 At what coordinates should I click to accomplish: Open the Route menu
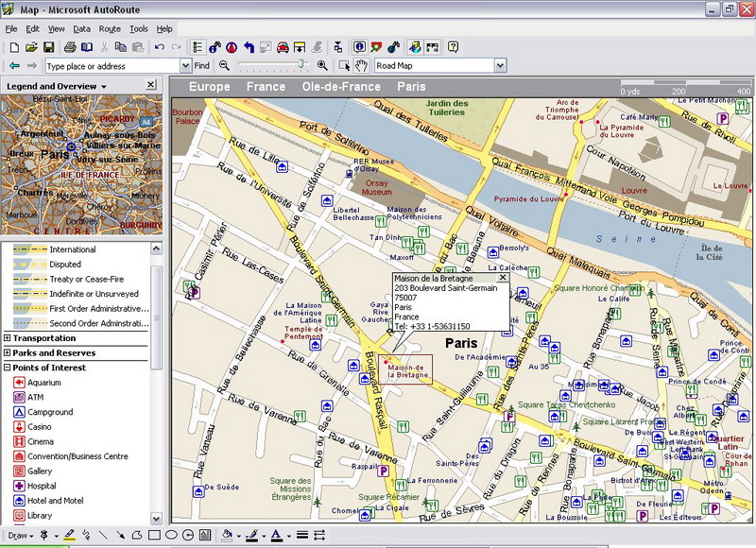(x=110, y=29)
